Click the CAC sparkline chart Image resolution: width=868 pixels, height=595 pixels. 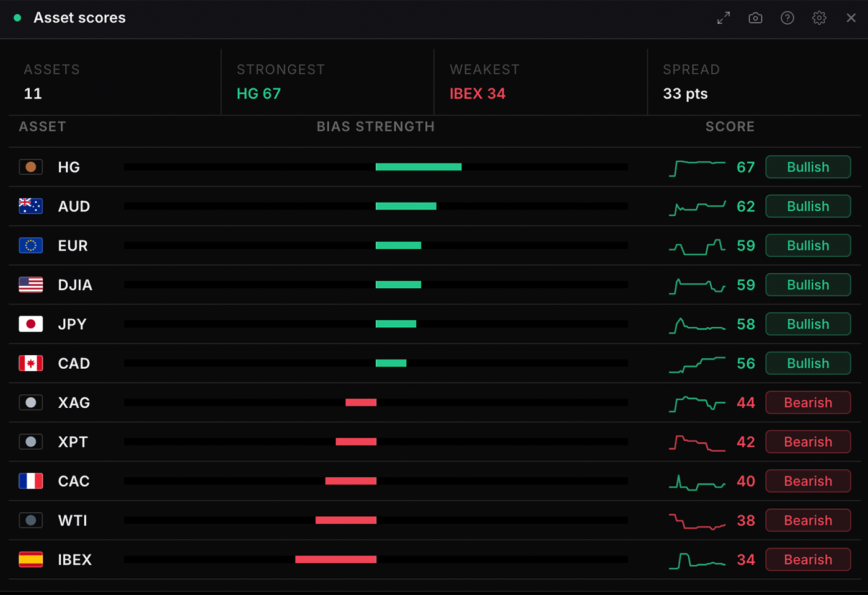(697, 482)
